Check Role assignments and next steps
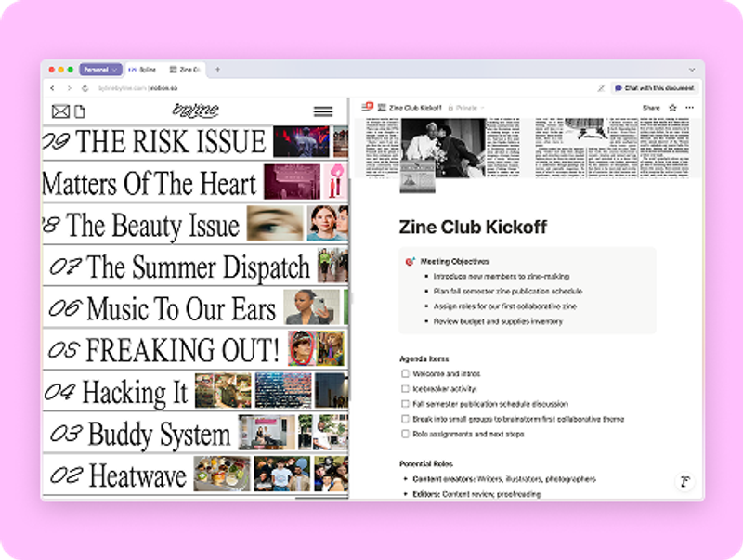The width and height of the screenshot is (743, 560). coord(405,434)
